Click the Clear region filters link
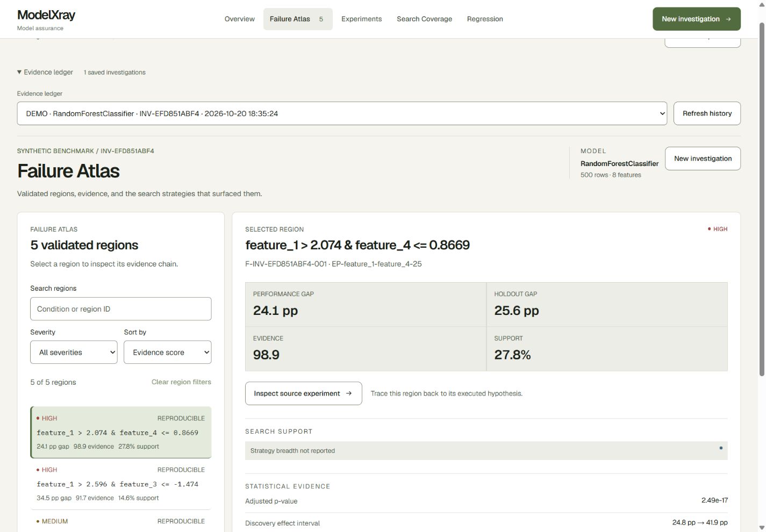 pyautogui.click(x=181, y=382)
